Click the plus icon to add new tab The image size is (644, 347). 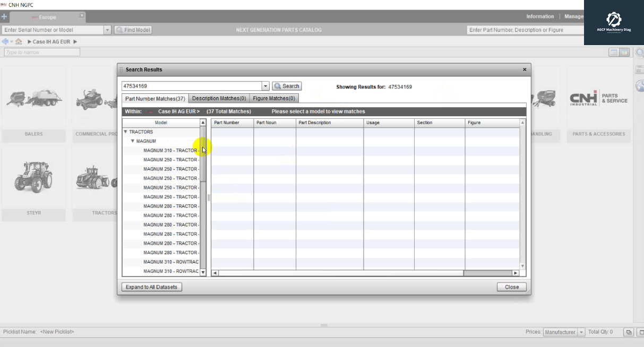click(x=4, y=17)
